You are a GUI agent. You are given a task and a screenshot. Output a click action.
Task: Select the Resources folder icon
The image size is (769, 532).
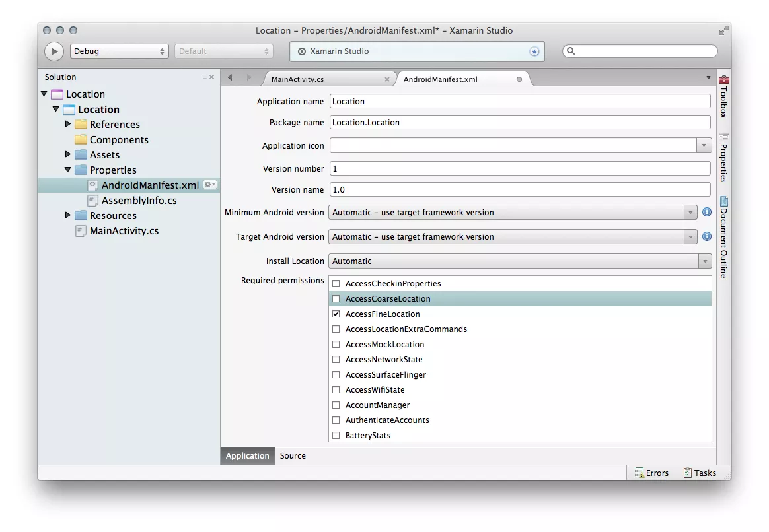point(81,216)
